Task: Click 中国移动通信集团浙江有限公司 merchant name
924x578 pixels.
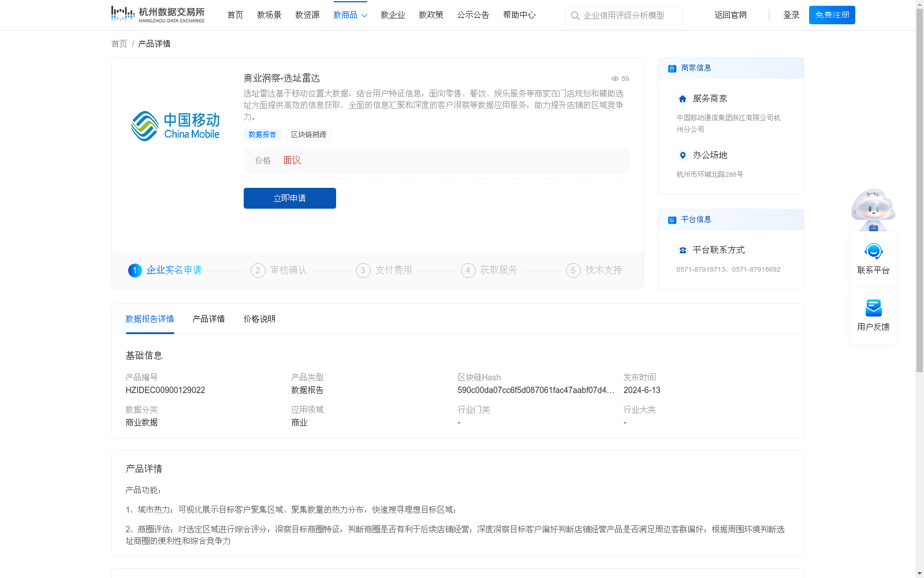Action: tap(728, 123)
